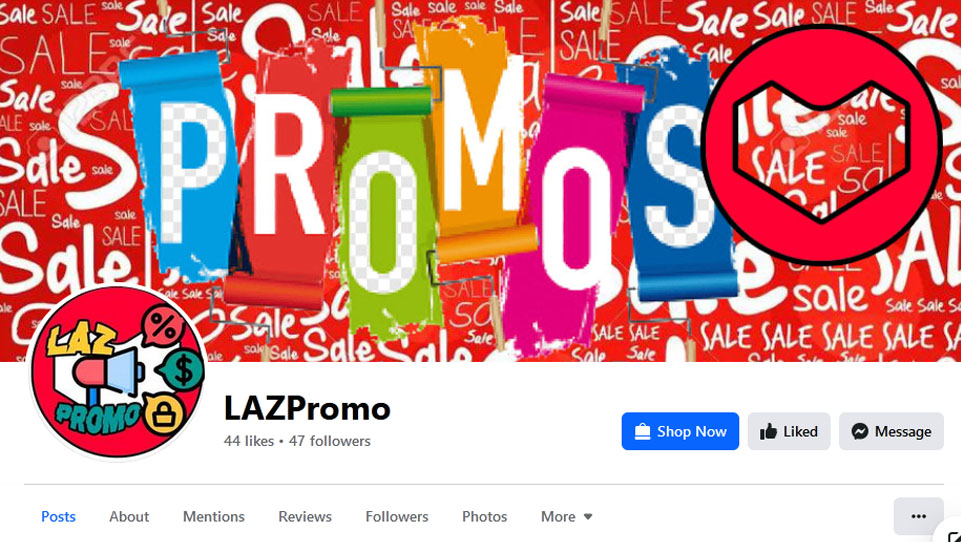Viewport: 961px width, 542px height.
Task: Click the 47 followers link
Action: [x=330, y=441]
